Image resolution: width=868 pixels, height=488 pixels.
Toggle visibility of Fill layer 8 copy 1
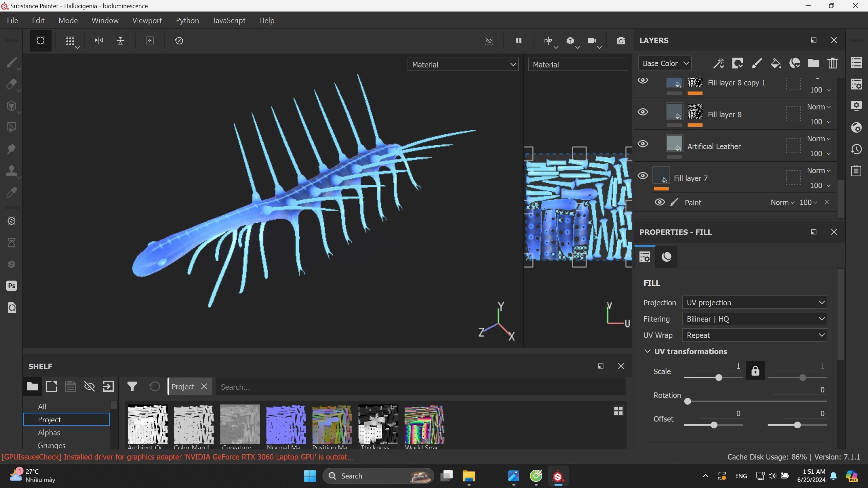(x=643, y=80)
